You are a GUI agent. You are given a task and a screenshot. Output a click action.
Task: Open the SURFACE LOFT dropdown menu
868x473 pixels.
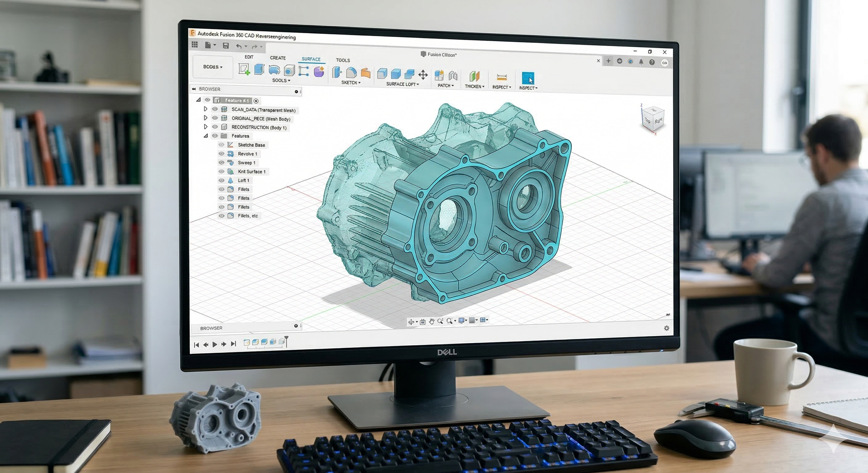(402, 84)
